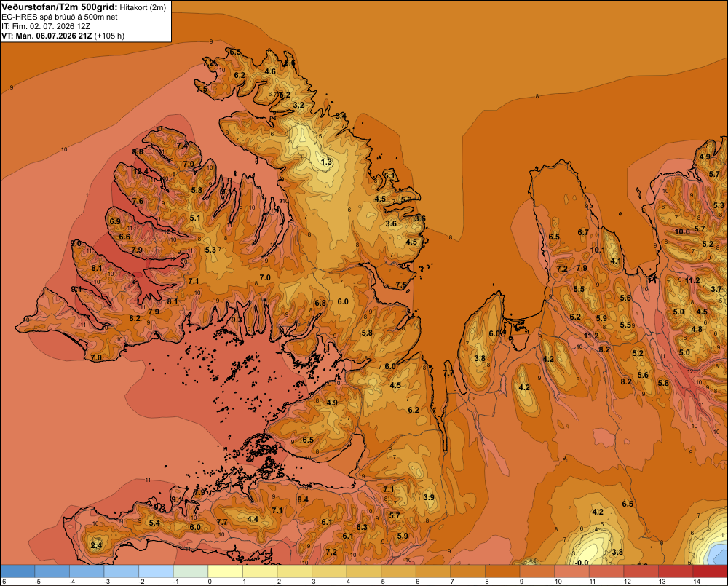728x586 pixels.
Task: Click the 9.0 label on the west coast
Action: coord(76,243)
